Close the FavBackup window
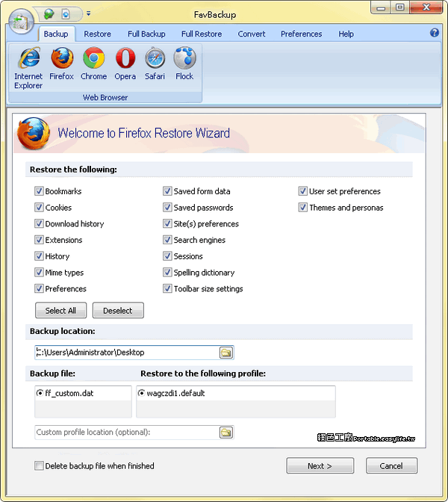This screenshot has width=448, height=502. click(x=426, y=7)
